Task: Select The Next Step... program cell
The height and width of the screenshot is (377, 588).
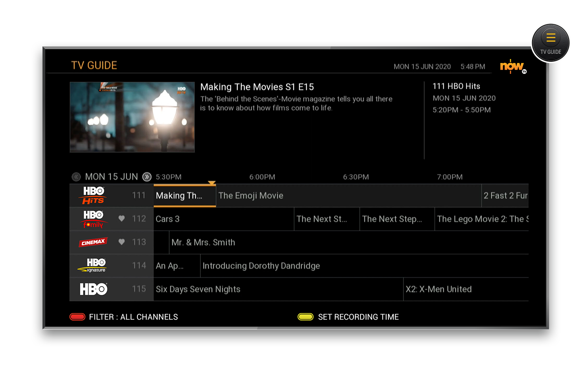Action: 397,219
